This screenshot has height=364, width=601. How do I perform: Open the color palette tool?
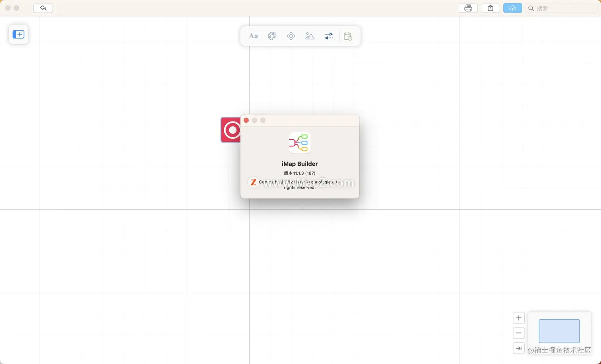click(x=272, y=36)
